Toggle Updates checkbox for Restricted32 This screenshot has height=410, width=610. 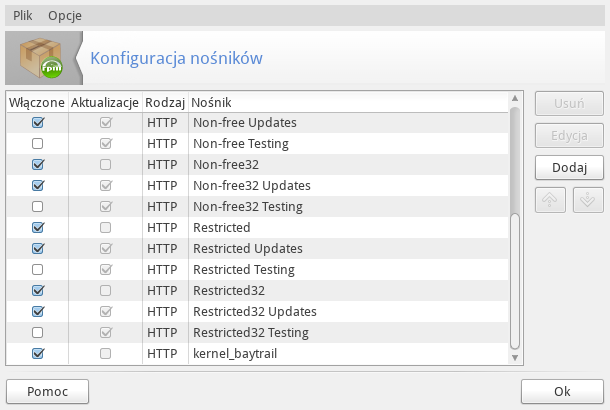[x=105, y=290]
